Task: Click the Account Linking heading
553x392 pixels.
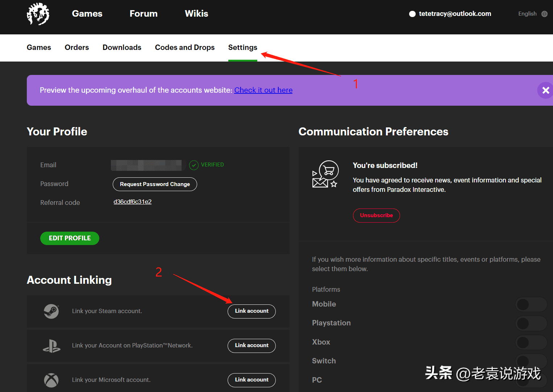Action: [x=69, y=280]
